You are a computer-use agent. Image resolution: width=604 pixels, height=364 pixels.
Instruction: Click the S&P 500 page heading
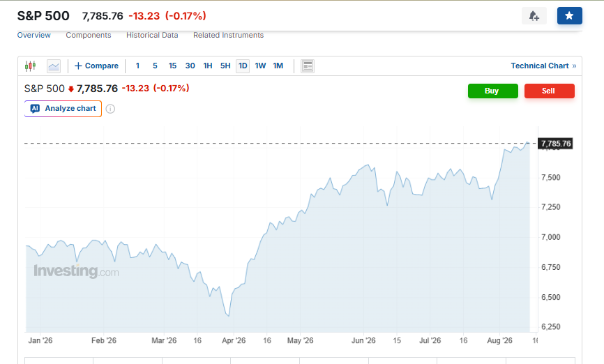tap(43, 16)
